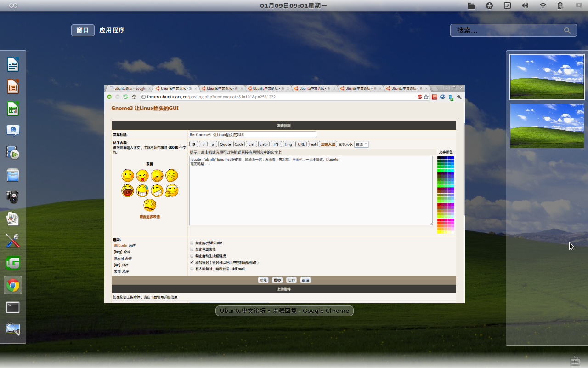Open the chat messenger smiley-bubble dash icon
Viewport: 588px width, 368px height.
pos(13,131)
